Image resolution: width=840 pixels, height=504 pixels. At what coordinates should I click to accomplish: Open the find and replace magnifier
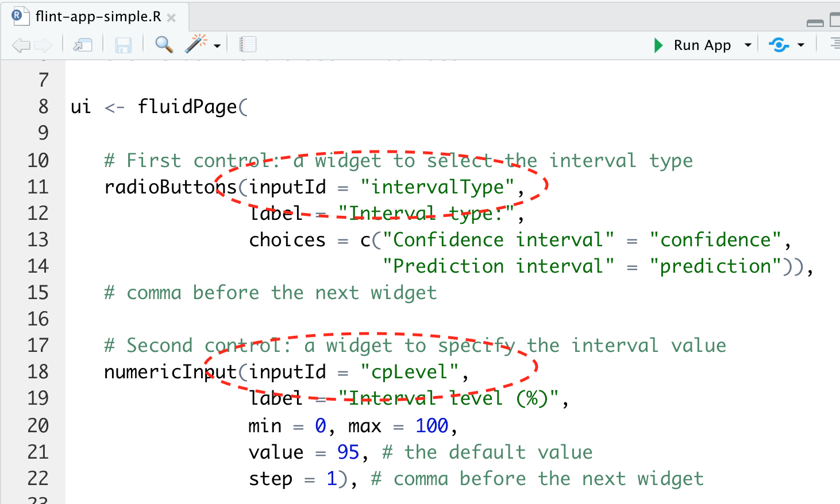coord(164,44)
